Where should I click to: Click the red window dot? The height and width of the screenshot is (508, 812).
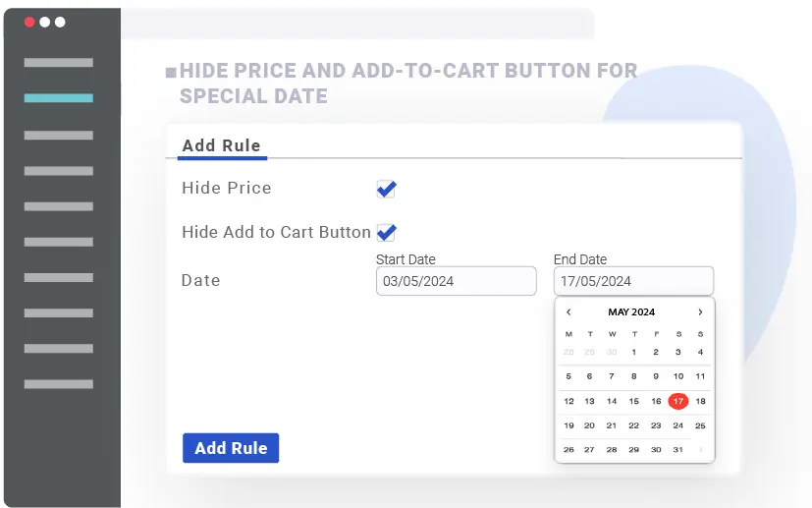(x=29, y=22)
